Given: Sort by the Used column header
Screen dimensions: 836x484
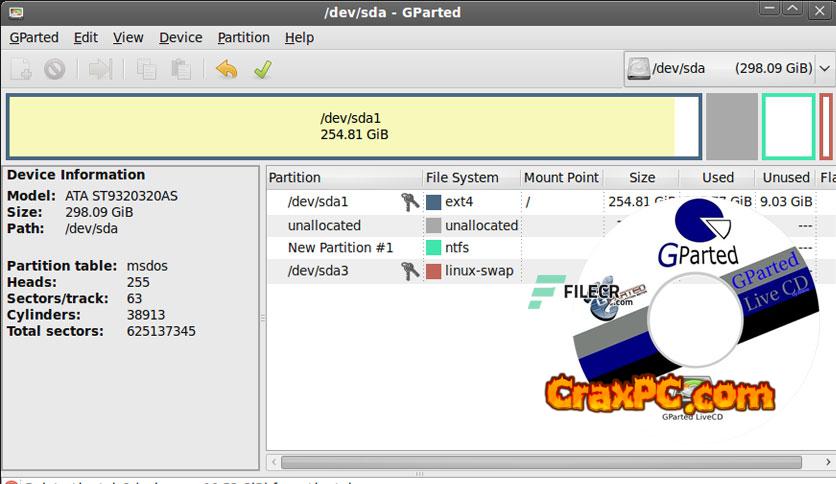Looking at the screenshot, I should tap(717, 178).
